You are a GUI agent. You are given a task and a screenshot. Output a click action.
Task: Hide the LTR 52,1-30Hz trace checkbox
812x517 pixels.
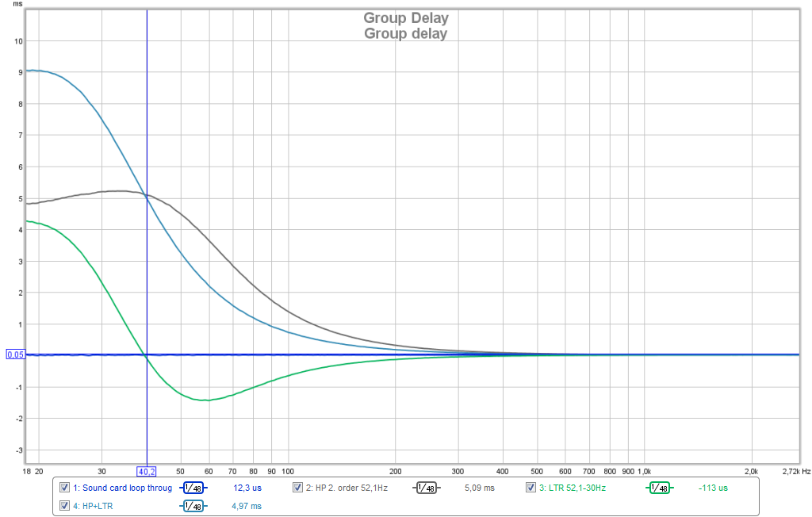530,488
